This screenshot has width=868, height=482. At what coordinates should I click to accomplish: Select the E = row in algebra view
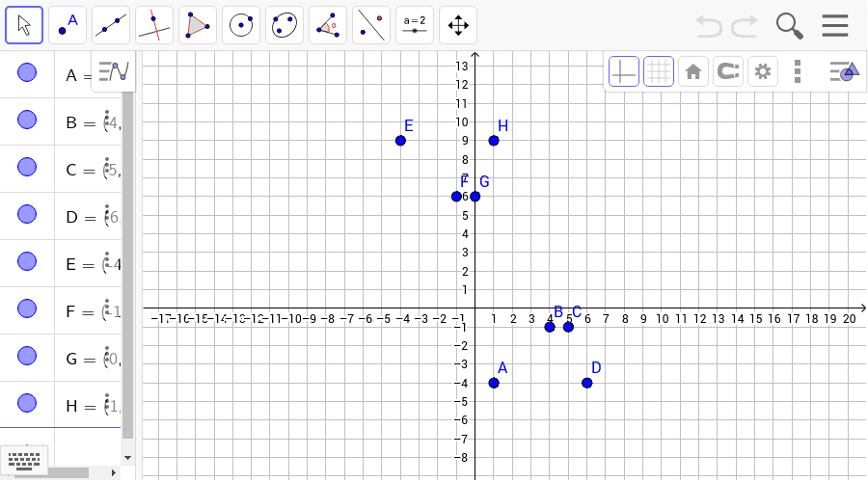[x=61, y=263]
